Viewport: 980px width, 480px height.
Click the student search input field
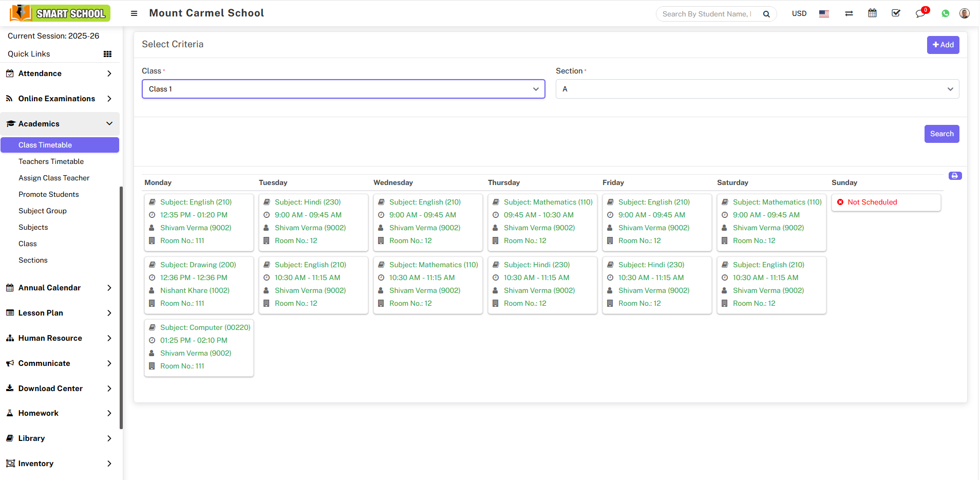(x=706, y=14)
